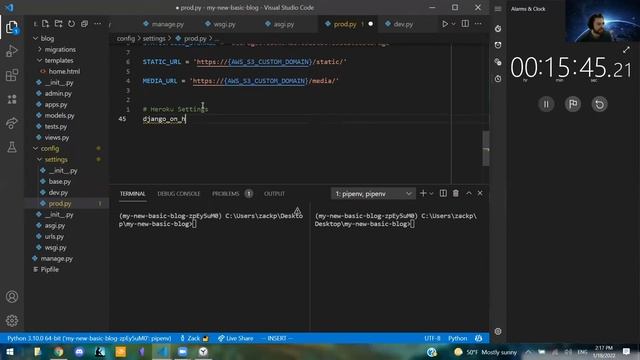Record a lap with flag button
The height and width of the screenshot is (360, 640).
[x=573, y=104]
